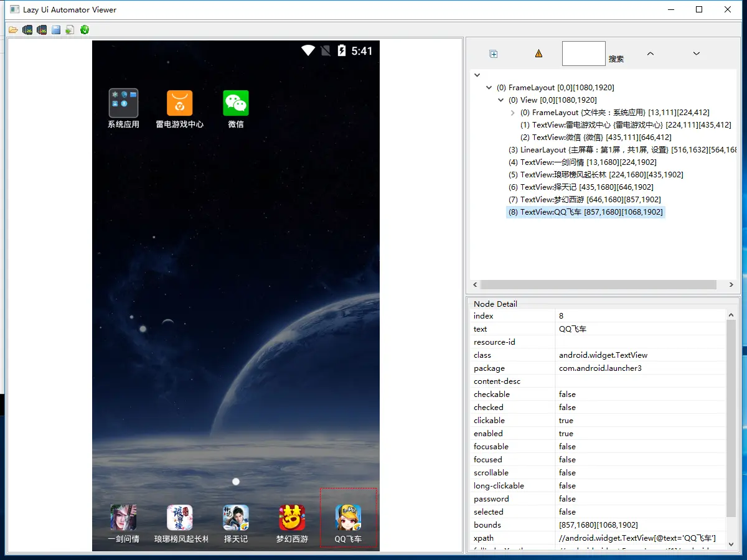Select tree row TextView:雷电游戏中心
The width and height of the screenshot is (747, 560).
(x=626, y=125)
